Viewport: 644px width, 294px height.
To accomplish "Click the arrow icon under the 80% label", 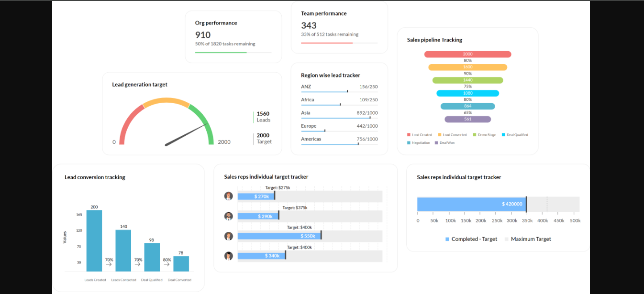I will (x=167, y=264).
